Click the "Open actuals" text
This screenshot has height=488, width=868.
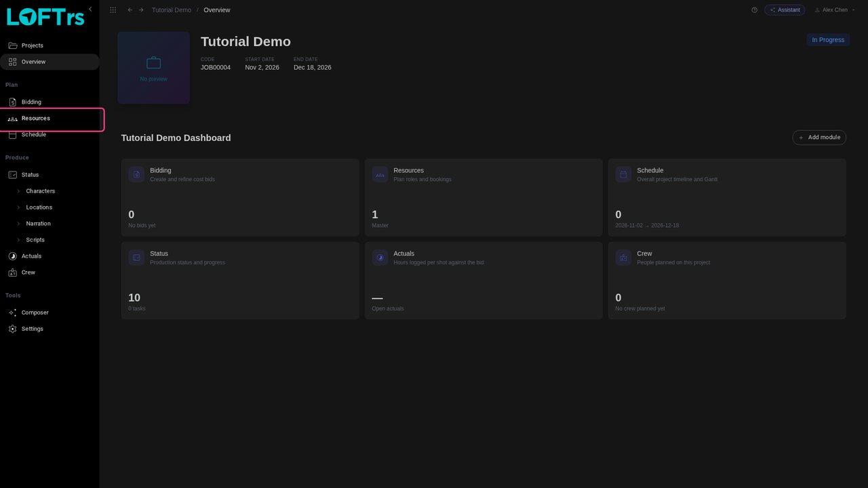pos(388,309)
